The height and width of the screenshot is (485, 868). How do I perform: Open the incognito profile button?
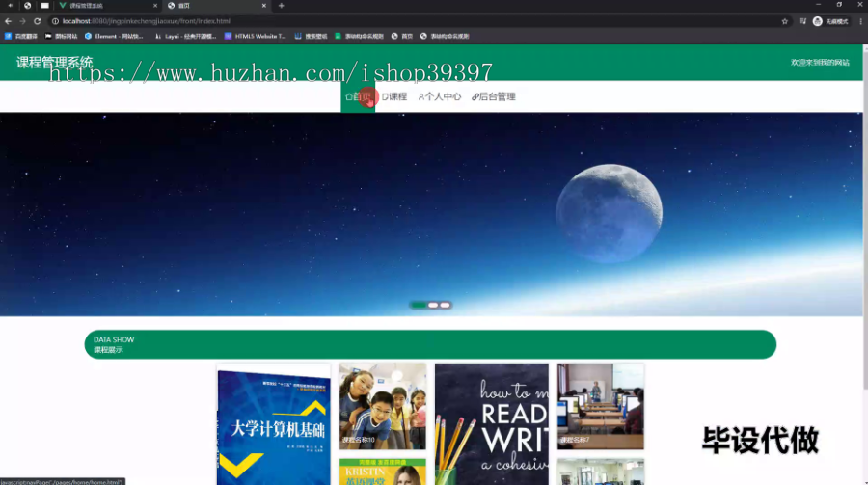(x=830, y=21)
